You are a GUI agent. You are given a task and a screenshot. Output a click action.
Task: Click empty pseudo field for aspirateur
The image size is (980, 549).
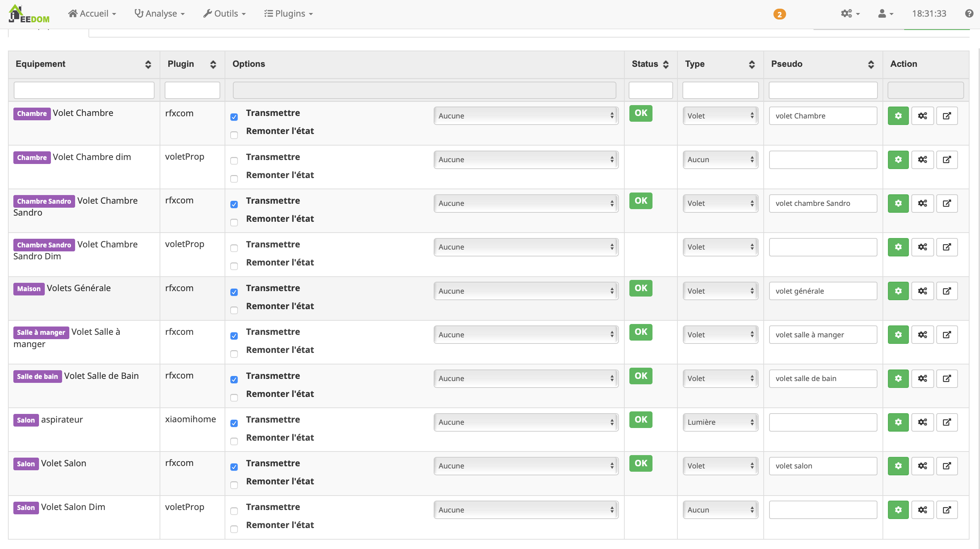click(823, 422)
